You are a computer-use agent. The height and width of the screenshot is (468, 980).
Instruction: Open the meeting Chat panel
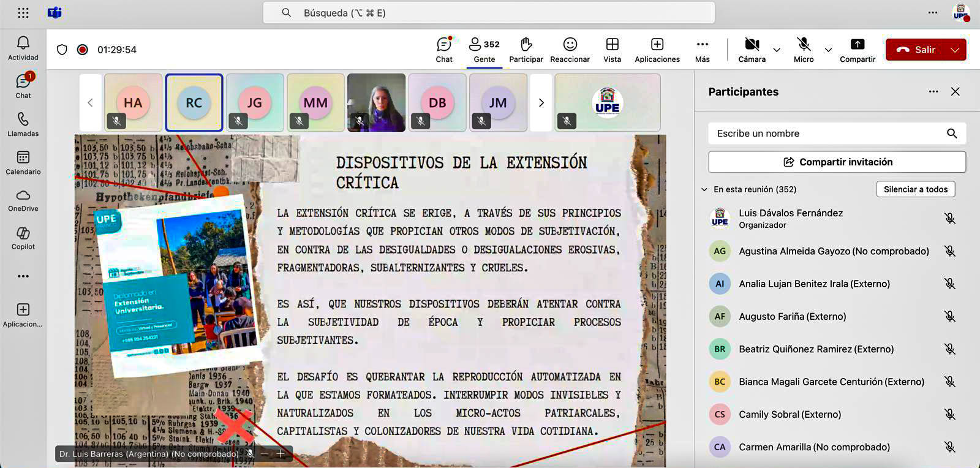(444, 50)
